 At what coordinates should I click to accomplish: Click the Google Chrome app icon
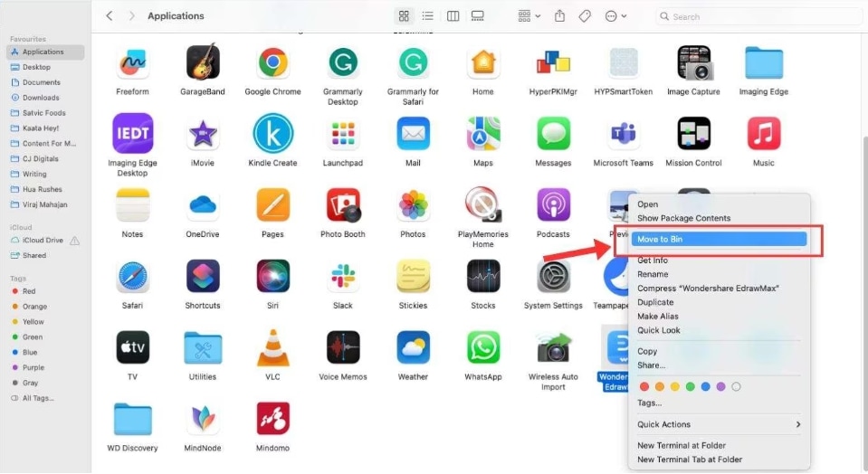[x=273, y=62]
